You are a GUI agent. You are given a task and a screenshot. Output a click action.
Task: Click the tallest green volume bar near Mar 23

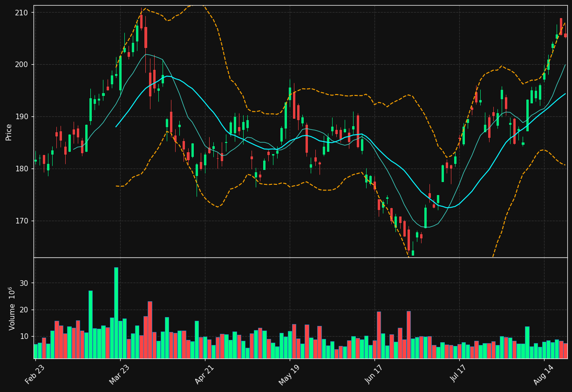tap(116, 313)
